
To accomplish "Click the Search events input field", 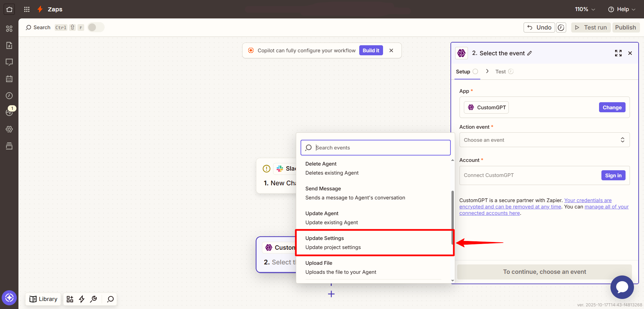I will (375, 147).
